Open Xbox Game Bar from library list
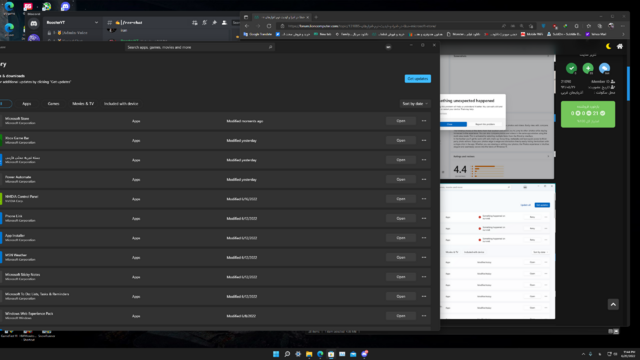 point(401,140)
